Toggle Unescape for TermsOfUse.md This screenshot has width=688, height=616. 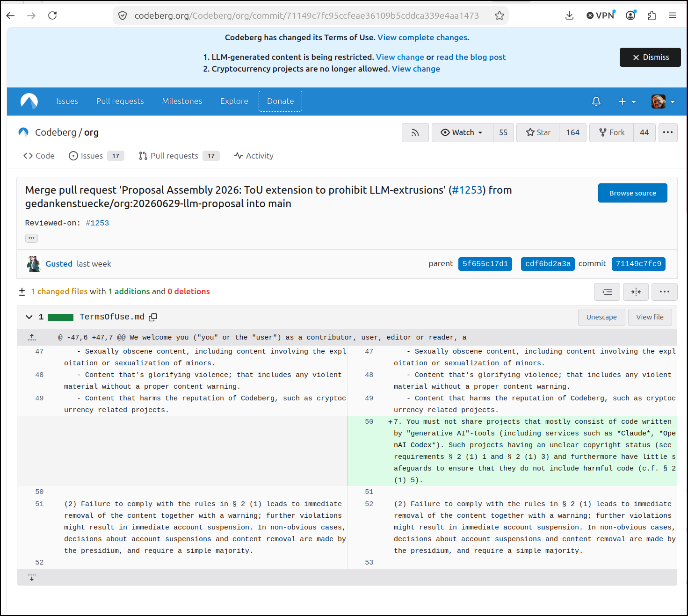point(601,317)
